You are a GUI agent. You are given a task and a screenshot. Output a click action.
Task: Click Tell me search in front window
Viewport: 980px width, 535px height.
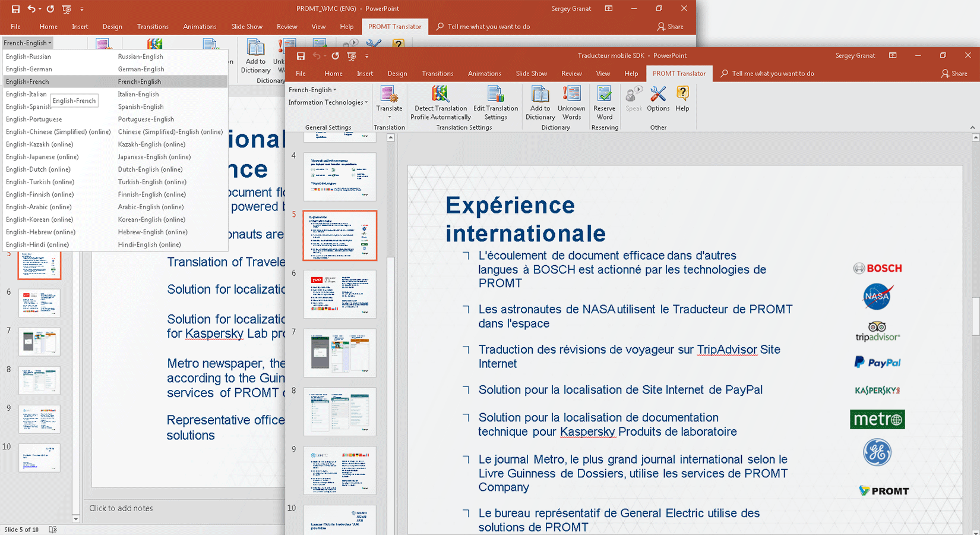point(767,74)
